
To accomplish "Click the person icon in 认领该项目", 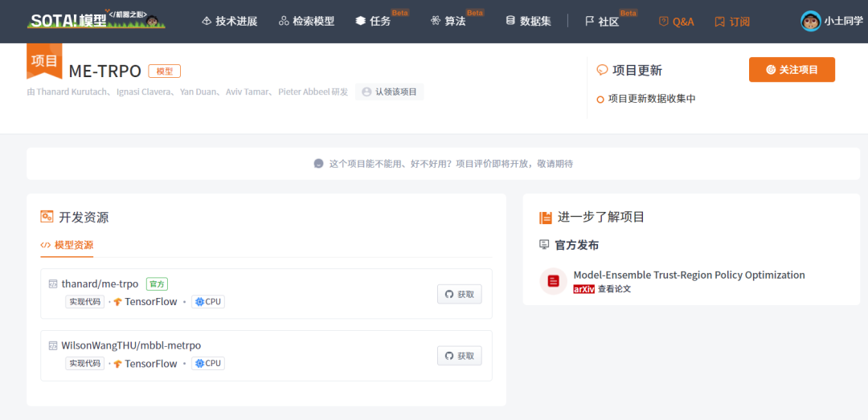I will point(366,92).
